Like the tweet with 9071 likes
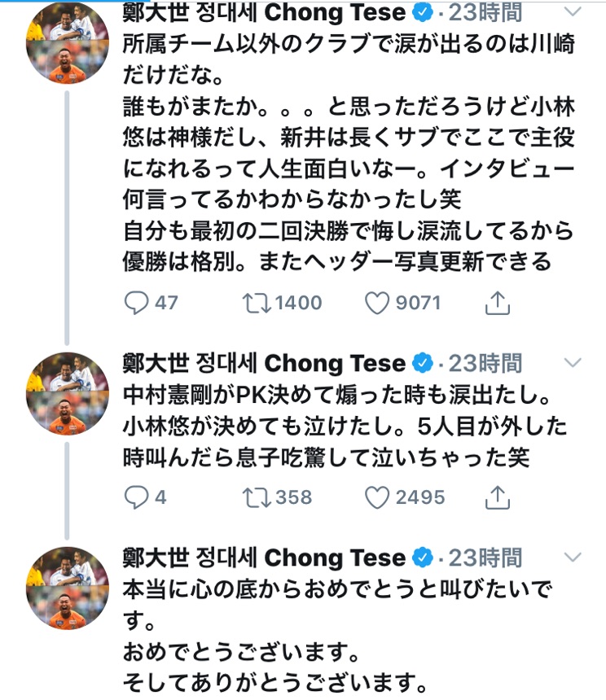The height and width of the screenshot is (700, 606). [376, 304]
